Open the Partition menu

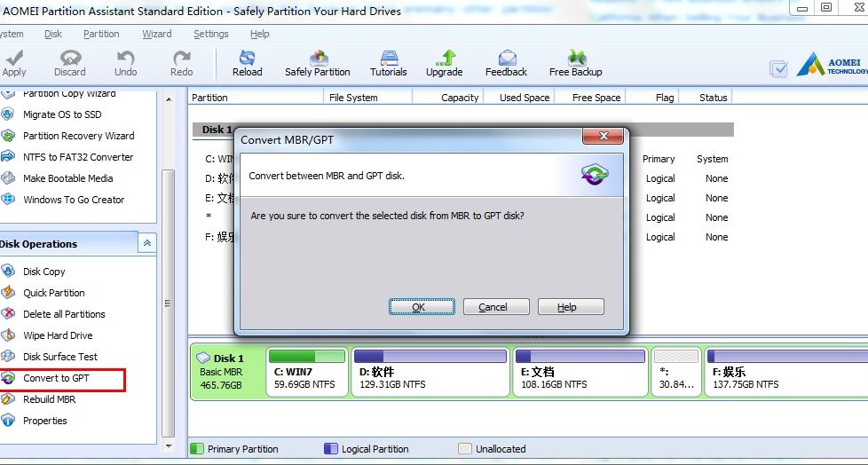coord(101,34)
